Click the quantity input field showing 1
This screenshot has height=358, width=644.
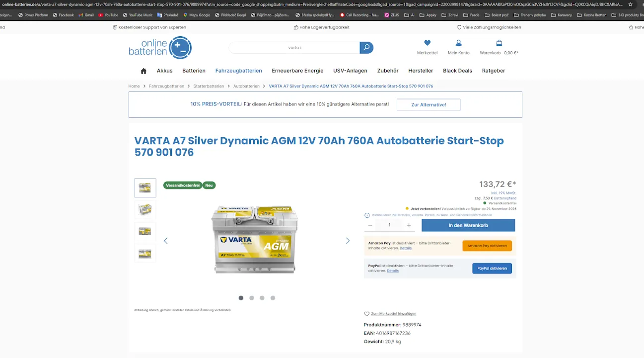[x=389, y=225]
